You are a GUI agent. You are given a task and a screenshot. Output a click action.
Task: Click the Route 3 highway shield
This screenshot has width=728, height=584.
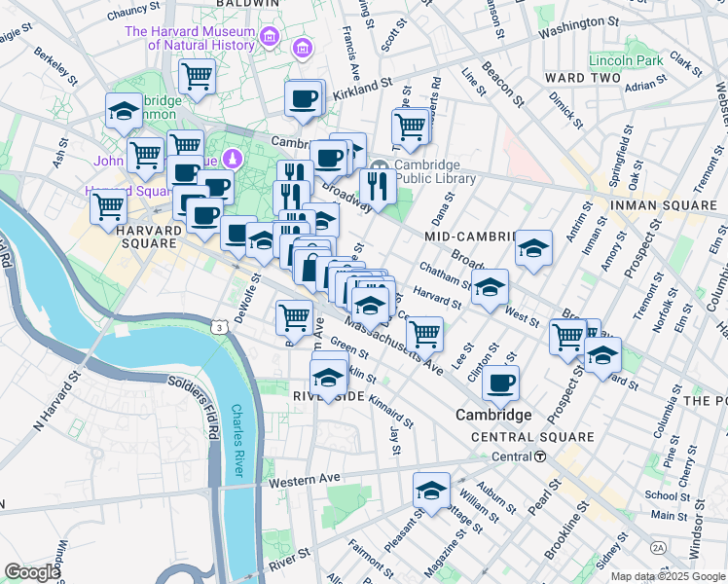point(219,327)
